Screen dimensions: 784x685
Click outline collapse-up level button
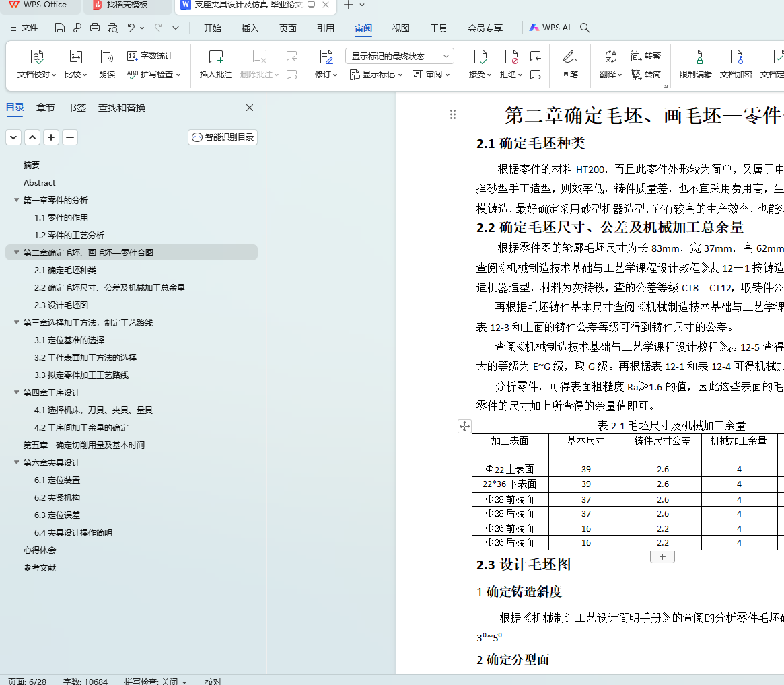click(x=32, y=137)
